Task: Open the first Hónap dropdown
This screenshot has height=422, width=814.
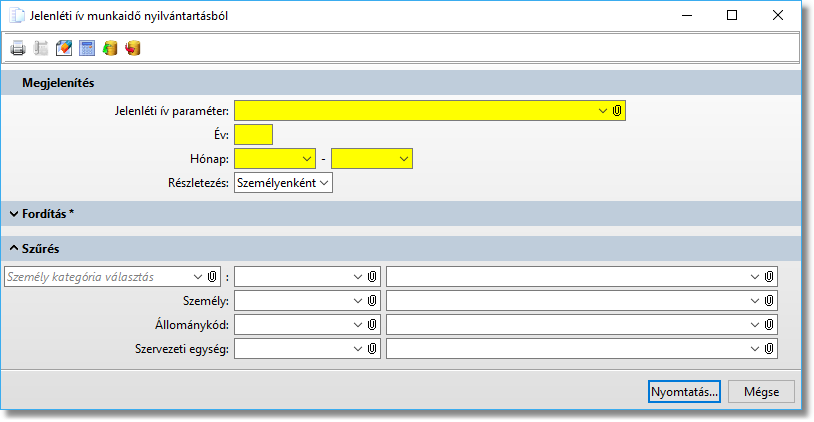Action: pyautogui.click(x=306, y=158)
